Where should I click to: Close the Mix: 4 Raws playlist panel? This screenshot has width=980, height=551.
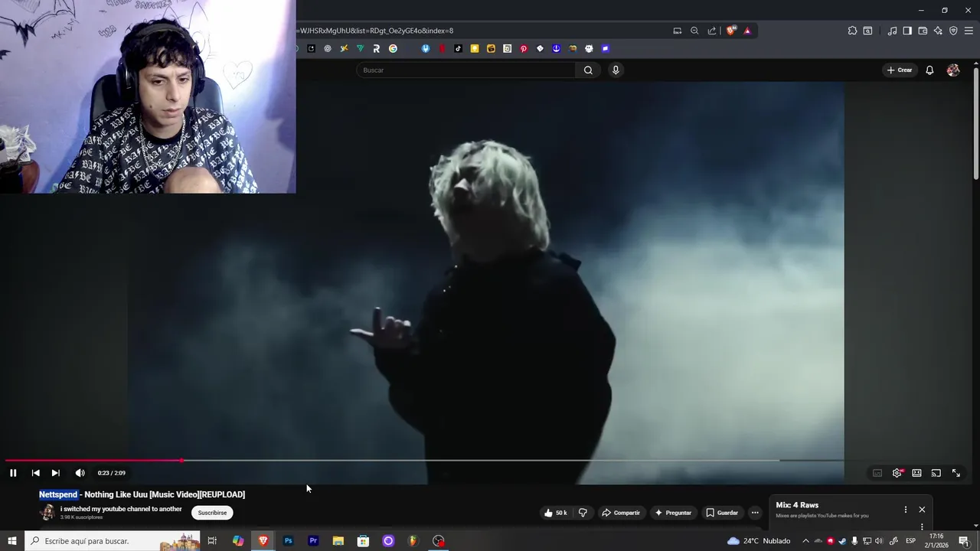pyautogui.click(x=922, y=510)
